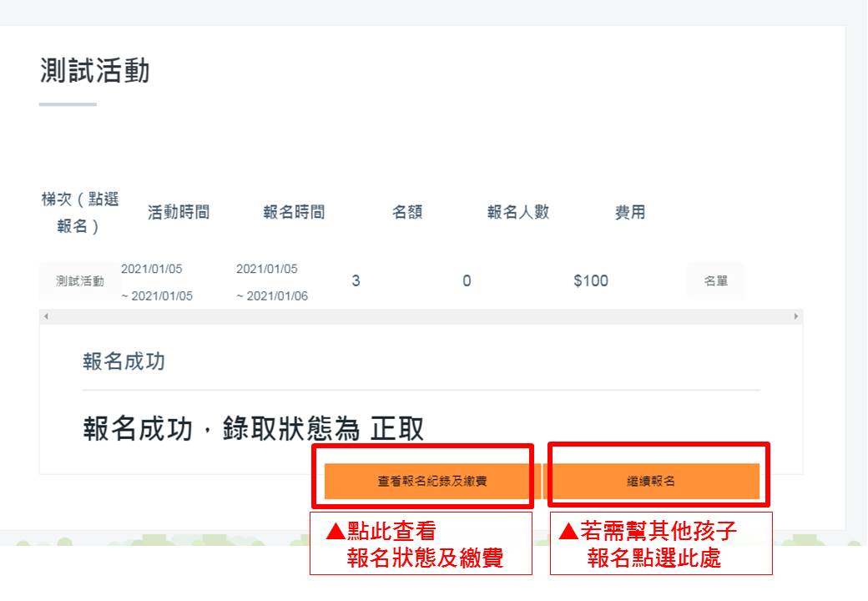Click the horizontal scrollbar track under table
This screenshot has width=868, height=601.
coord(421,316)
